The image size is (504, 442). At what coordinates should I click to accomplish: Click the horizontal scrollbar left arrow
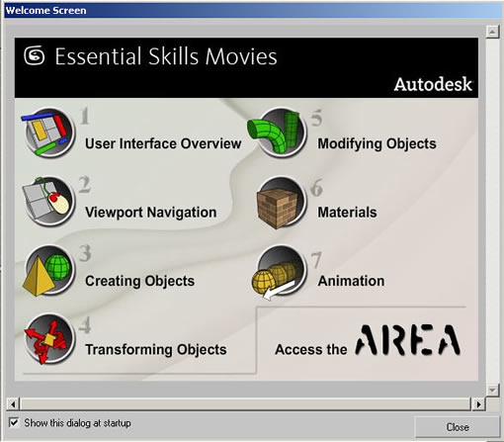13,403
